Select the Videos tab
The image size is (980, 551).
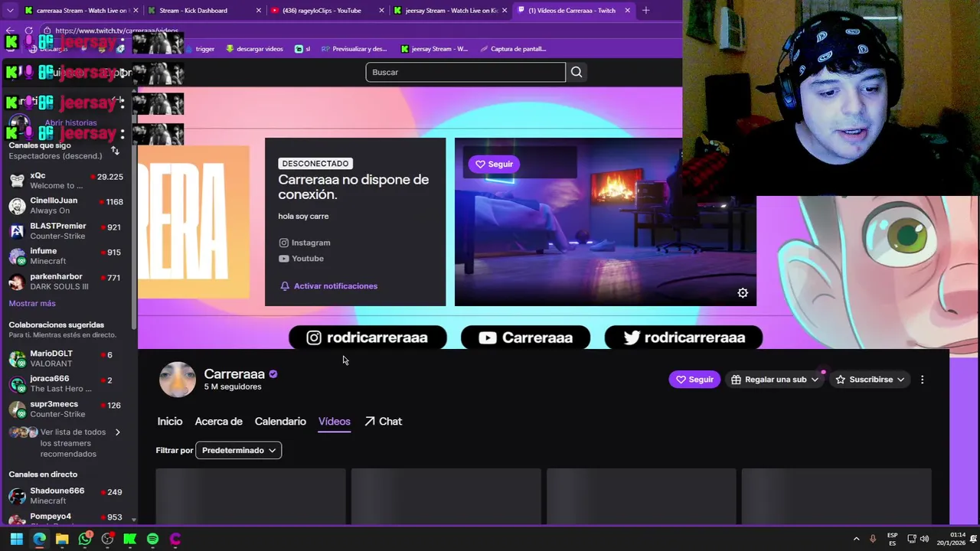[x=335, y=422]
